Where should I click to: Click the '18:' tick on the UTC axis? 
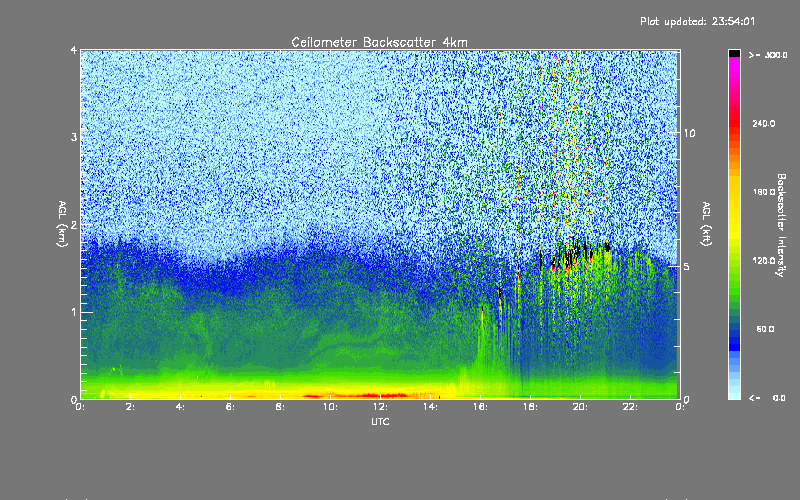point(530,407)
